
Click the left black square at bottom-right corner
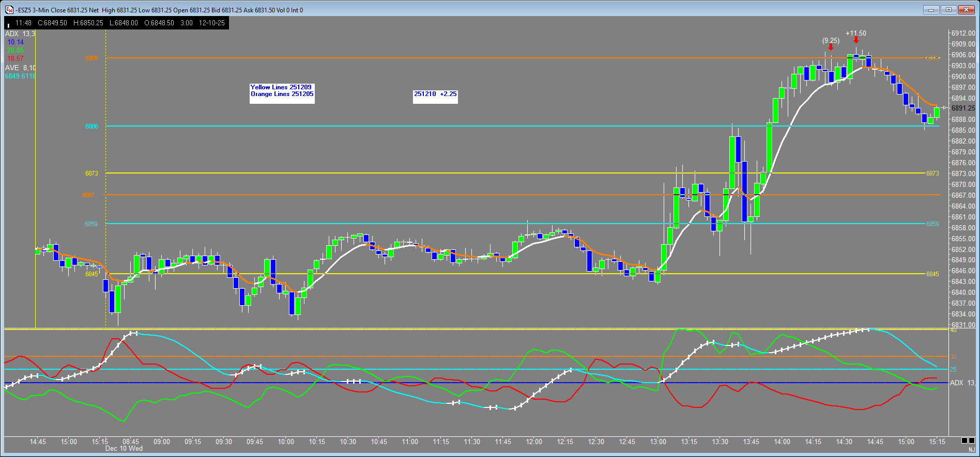[x=964, y=440]
